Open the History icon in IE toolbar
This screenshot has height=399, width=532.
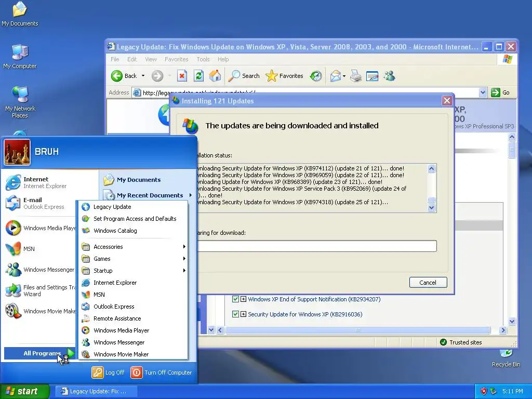[x=316, y=76]
